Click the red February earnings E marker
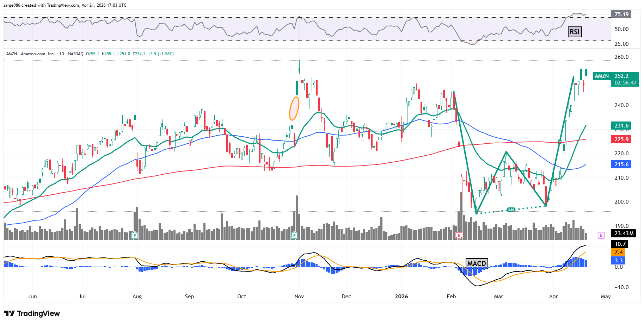Screen dimensions: 644x324 click(459, 235)
